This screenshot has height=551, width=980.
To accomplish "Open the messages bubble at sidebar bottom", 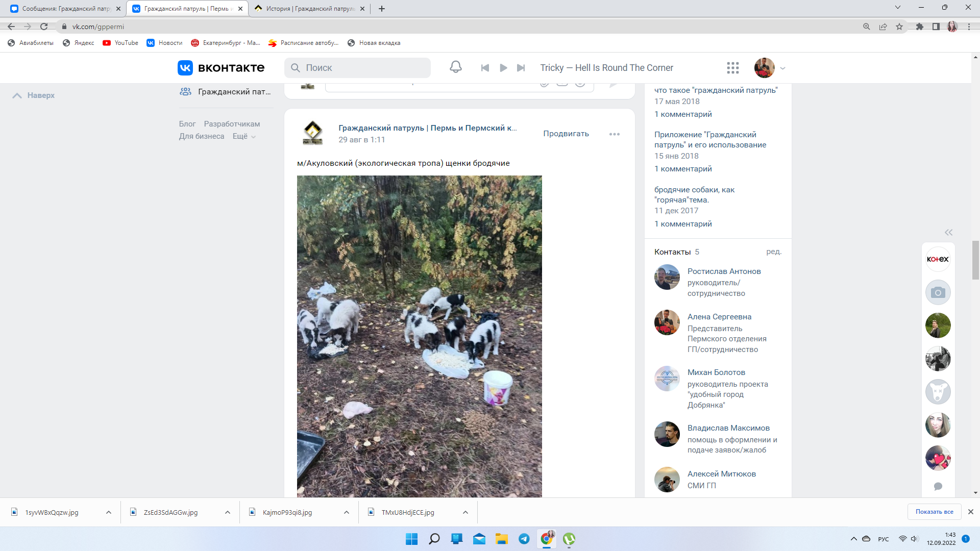I will pos(938,486).
